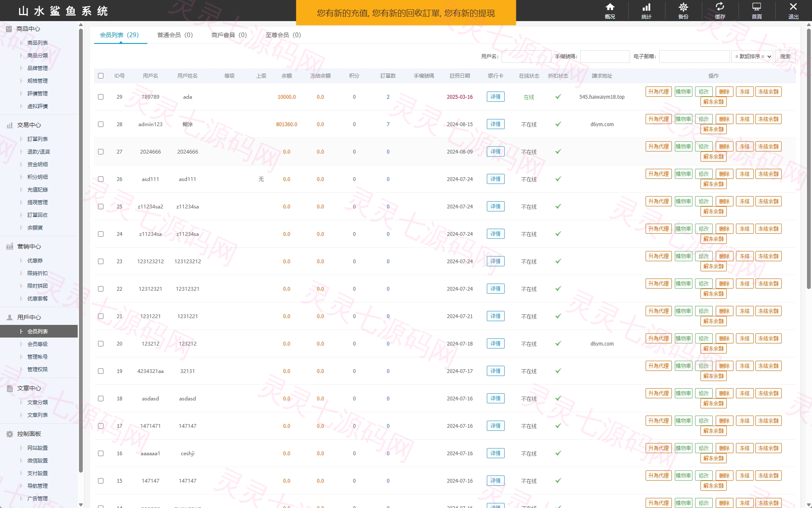Screen dimensions: 812x508
Task: Switch to the 商戶會員 (0) tab
Action: pos(229,35)
